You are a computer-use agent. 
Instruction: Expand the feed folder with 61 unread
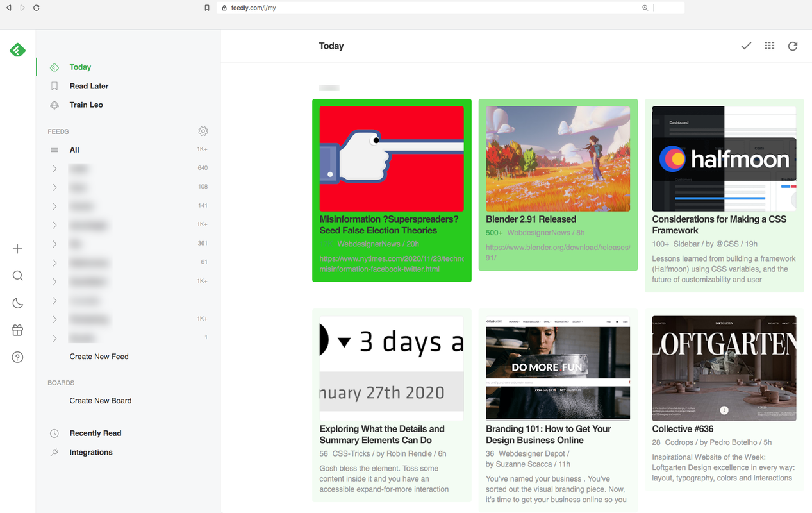tap(54, 263)
